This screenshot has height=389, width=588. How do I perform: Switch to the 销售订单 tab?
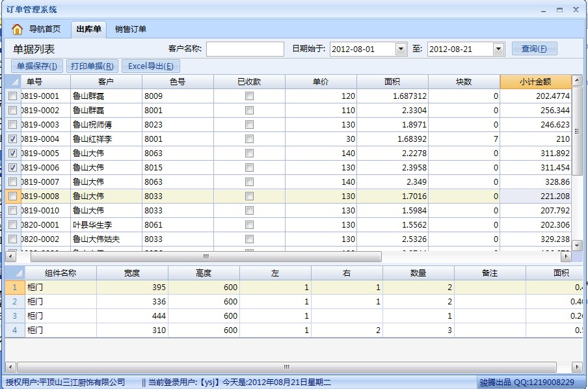click(131, 29)
